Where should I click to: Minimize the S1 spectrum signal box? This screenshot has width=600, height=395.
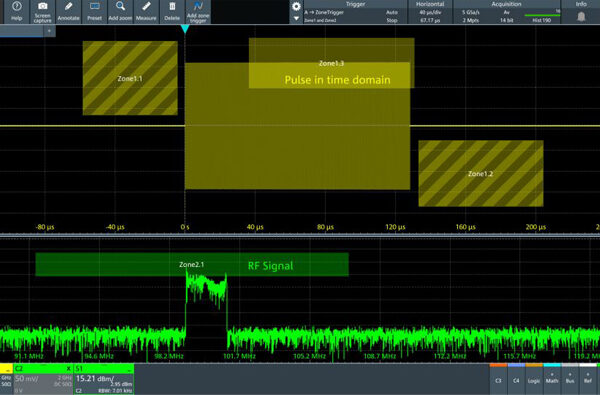[130, 369]
